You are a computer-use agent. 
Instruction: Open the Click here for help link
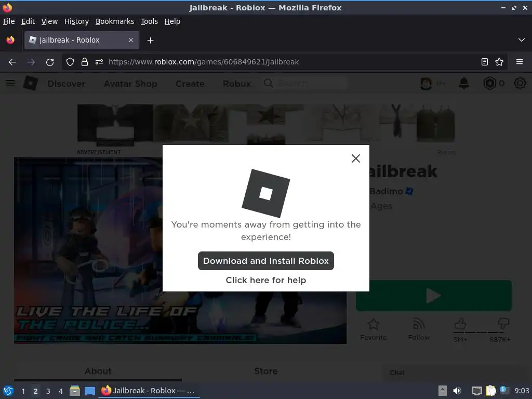265,280
